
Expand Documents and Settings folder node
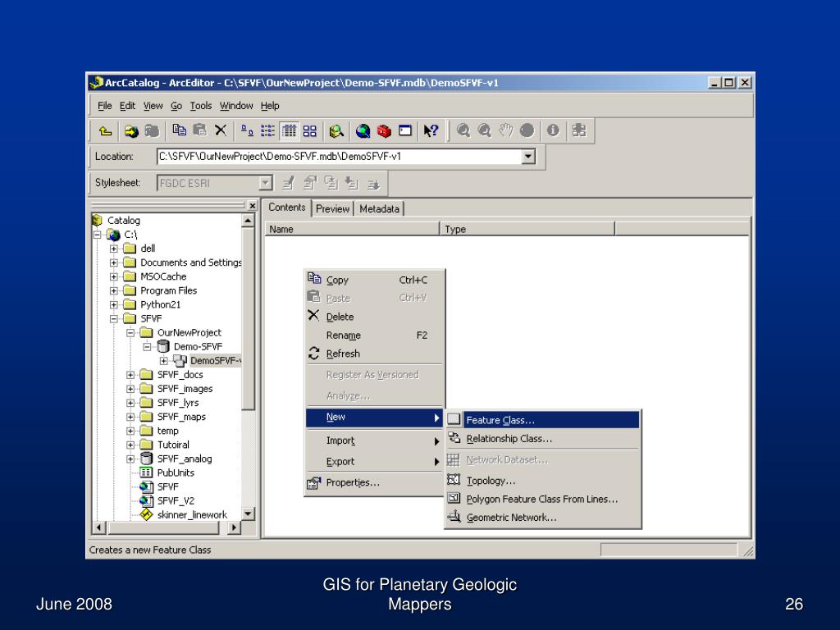pos(113,262)
